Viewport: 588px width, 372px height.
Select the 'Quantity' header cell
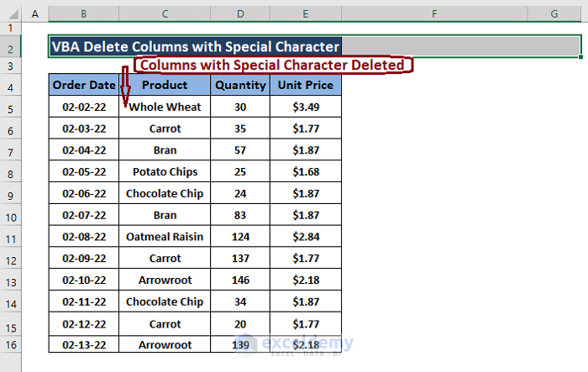(x=240, y=85)
